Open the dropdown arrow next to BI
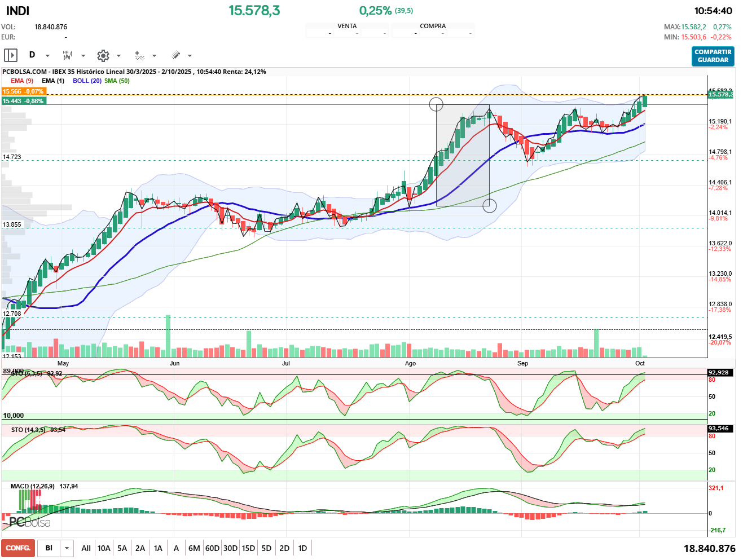The height and width of the screenshot is (560, 743). tap(67, 548)
